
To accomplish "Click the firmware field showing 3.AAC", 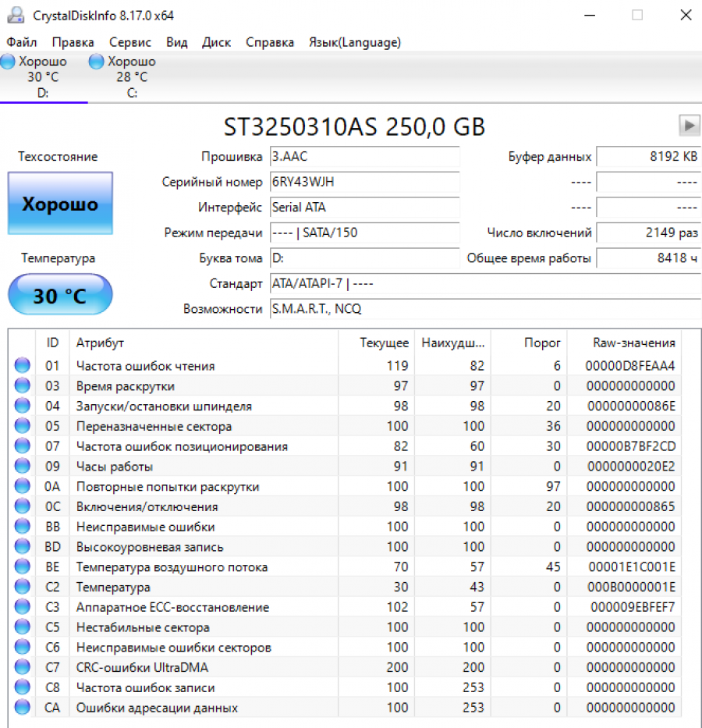I will tap(364, 157).
